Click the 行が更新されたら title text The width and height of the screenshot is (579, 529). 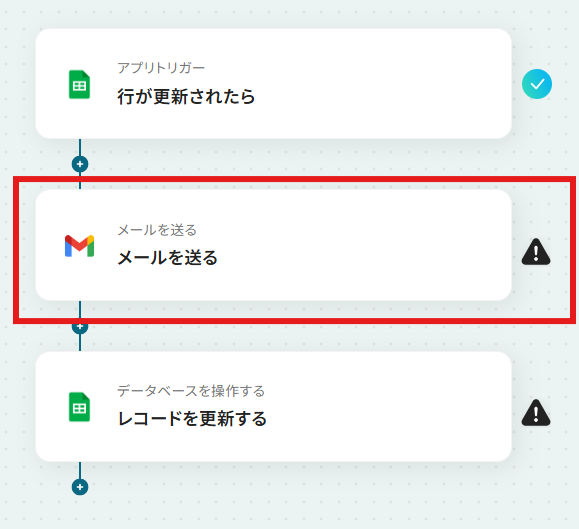[x=186, y=97]
